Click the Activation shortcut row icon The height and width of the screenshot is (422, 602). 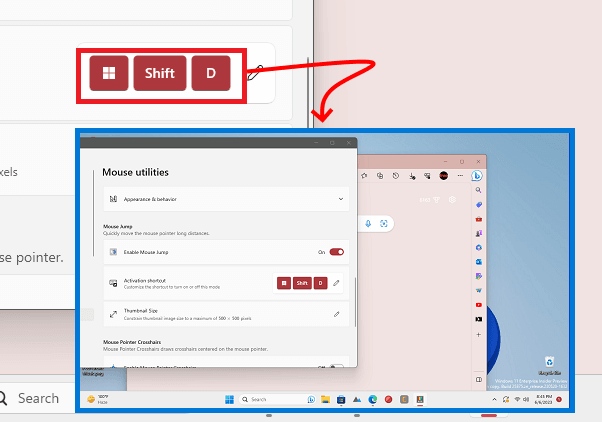click(113, 283)
